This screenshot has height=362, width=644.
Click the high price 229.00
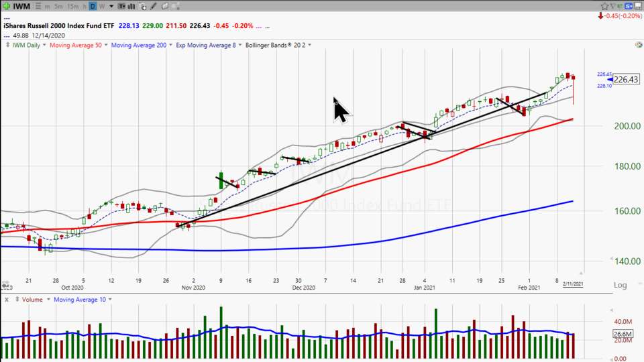click(153, 25)
